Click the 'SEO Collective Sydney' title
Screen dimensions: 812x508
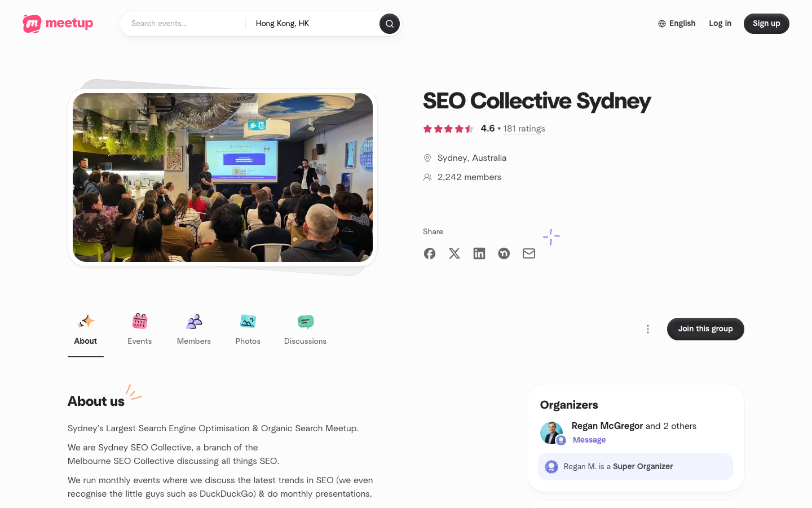coord(537,101)
